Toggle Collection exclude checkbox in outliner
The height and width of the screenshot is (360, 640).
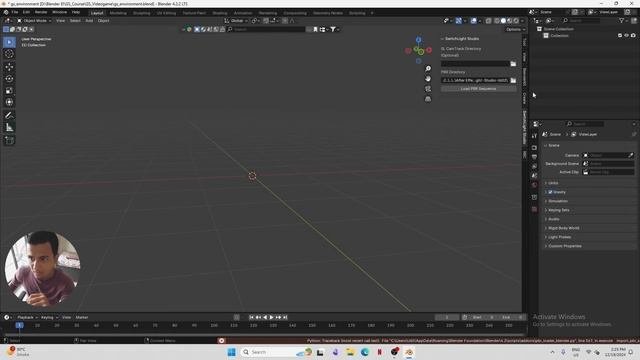[620, 36]
